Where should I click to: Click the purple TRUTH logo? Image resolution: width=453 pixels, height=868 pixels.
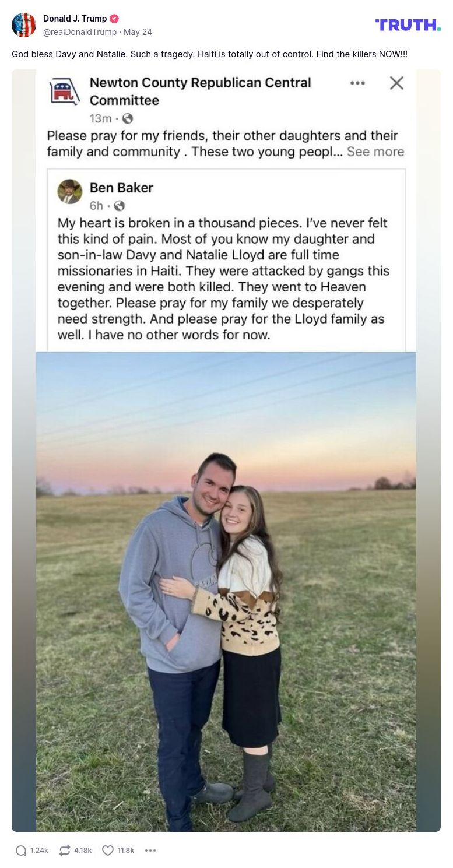point(408,24)
